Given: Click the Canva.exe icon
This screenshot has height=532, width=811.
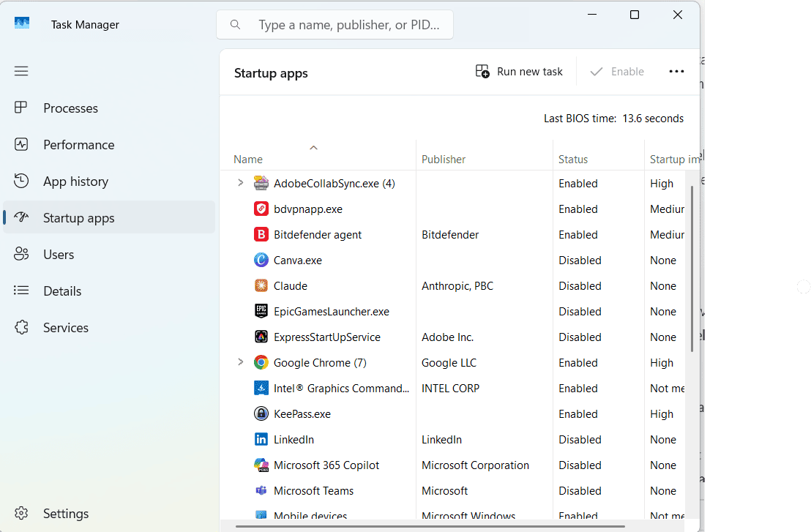Looking at the screenshot, I should (x=261, y=260).
